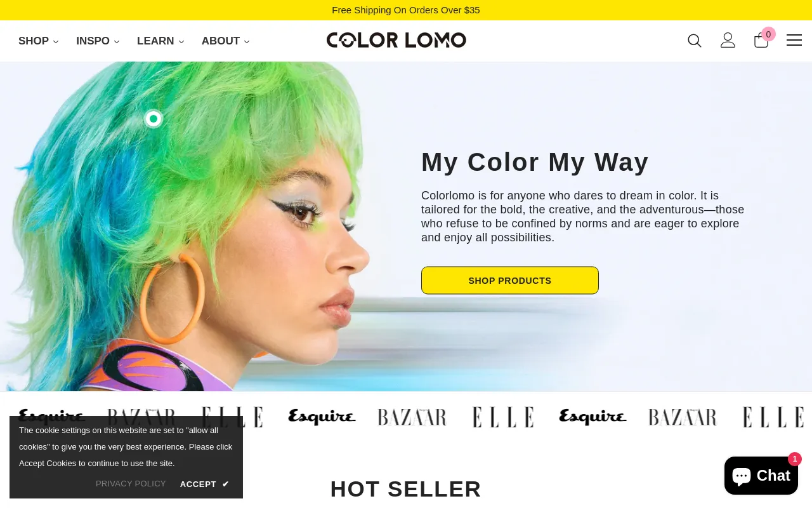
Task: Open the user account icon
Action: tap(728, 41)
